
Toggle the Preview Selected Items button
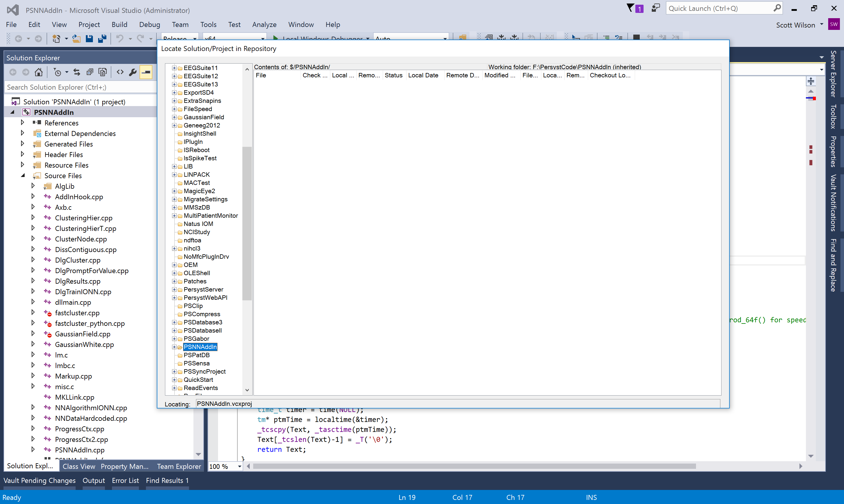point(146,72)
